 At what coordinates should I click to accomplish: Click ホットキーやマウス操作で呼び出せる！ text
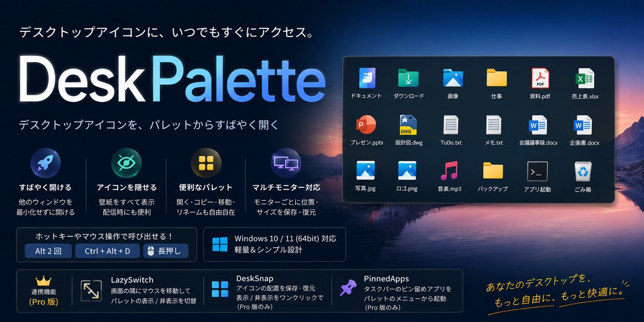pyautogui.click(x=104, y=236)
